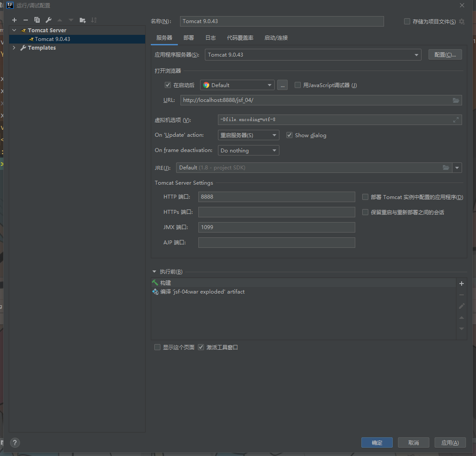Move before-launch task up
Screen dimensions: 476x456
click(x=462, y=318)
